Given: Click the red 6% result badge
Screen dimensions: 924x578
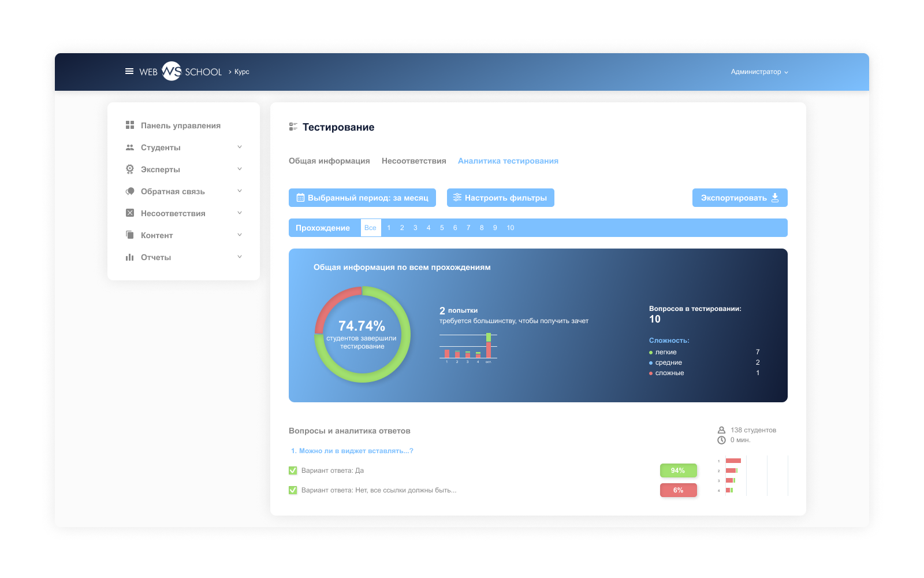Looking at the screenshot, I should click(679, 490).
